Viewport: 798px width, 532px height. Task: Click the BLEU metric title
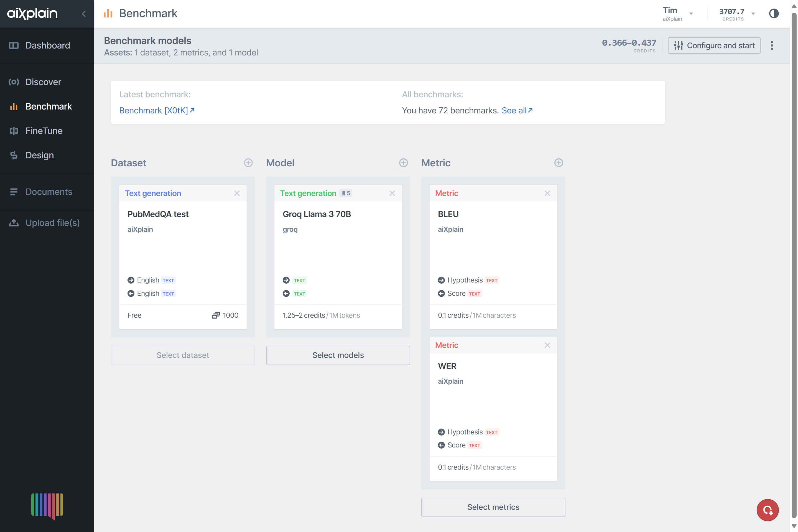click(x=448, y=214)
